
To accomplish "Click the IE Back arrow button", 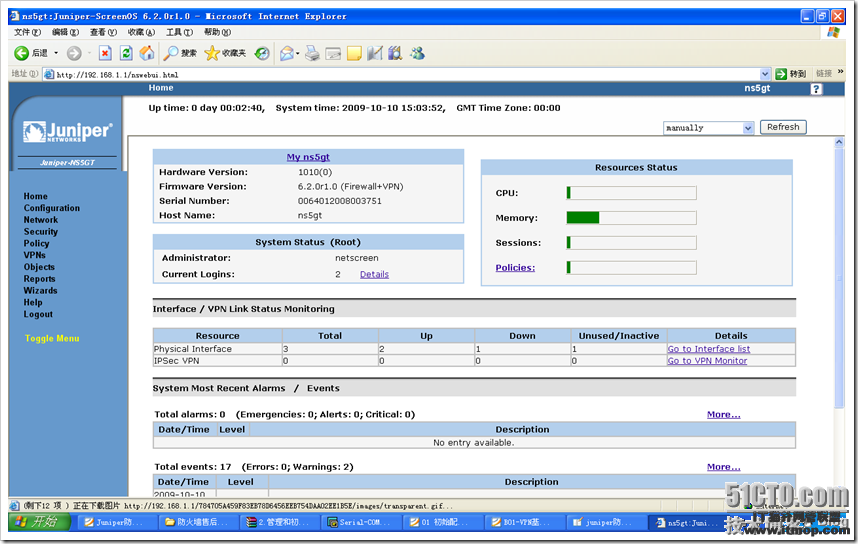I will [22, 53].
